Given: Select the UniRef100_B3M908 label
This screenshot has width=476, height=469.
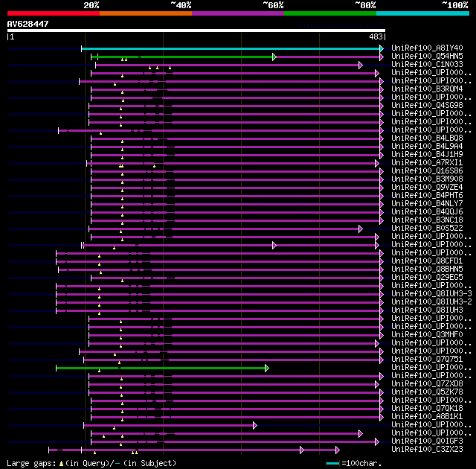Looking at the screenshot, I should (x=427, y=179).
